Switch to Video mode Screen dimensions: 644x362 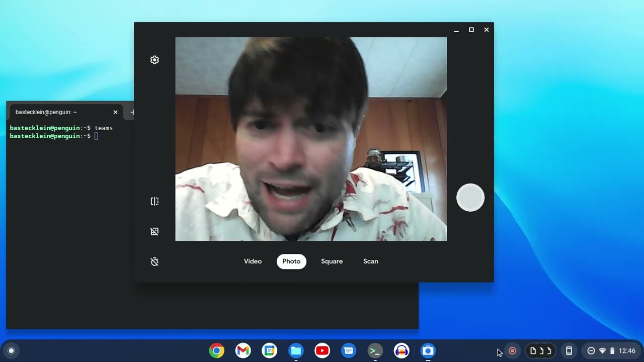pos(253,261)
